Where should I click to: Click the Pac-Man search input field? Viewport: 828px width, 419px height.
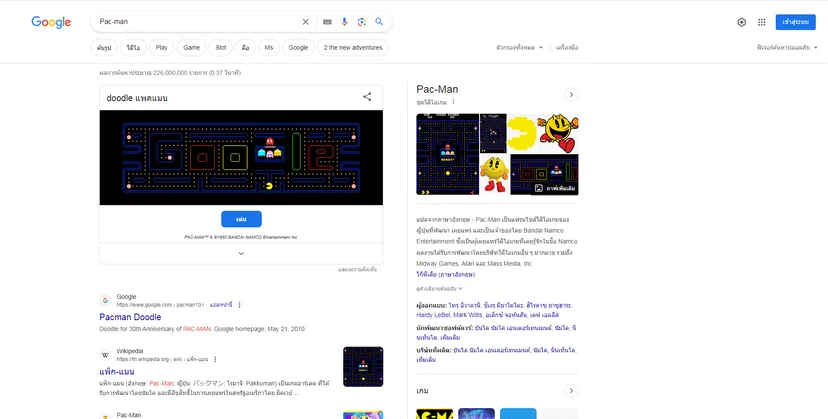(x=198, y=22)
